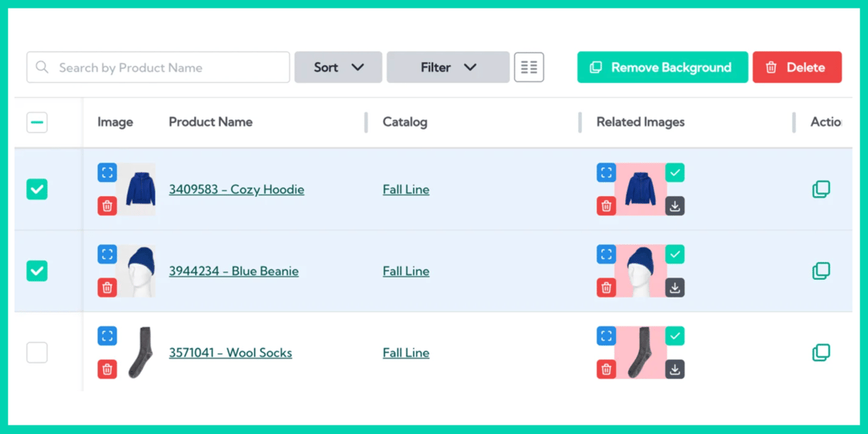Check the Wool Socks row checkbox
The width and height of the screenshot is (868, 434).
pyautogui.click(x=37, y=353)
